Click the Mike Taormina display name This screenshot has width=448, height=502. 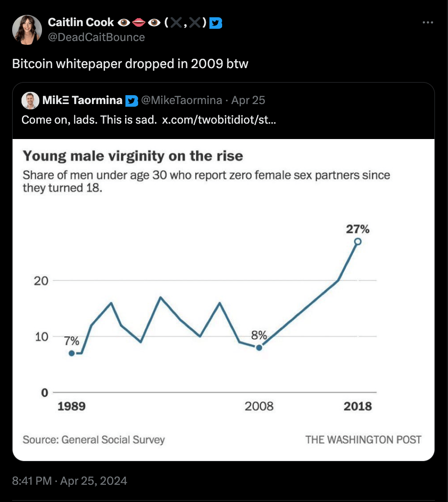[x=83, y=100]
